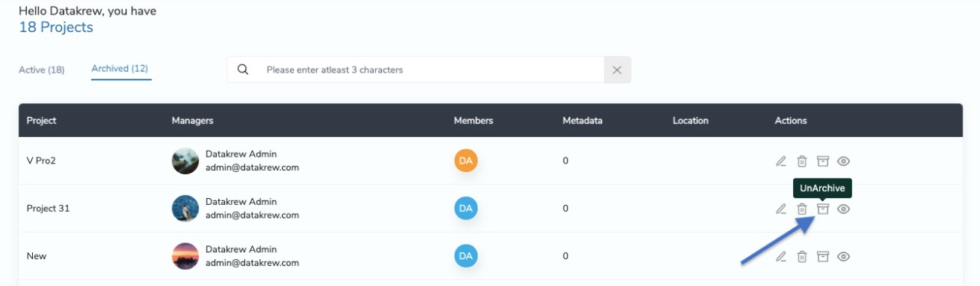
Task: View the V Pro2 project details
Action: pos(844,161)
